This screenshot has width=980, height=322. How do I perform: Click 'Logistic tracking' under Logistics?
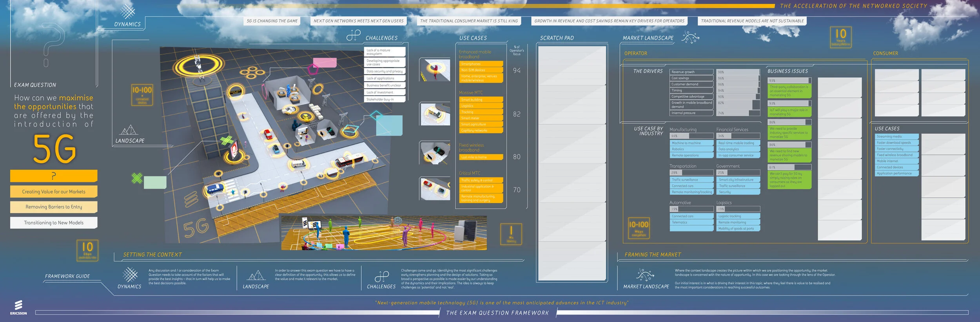pyautogui.click(x=738, y=216)
